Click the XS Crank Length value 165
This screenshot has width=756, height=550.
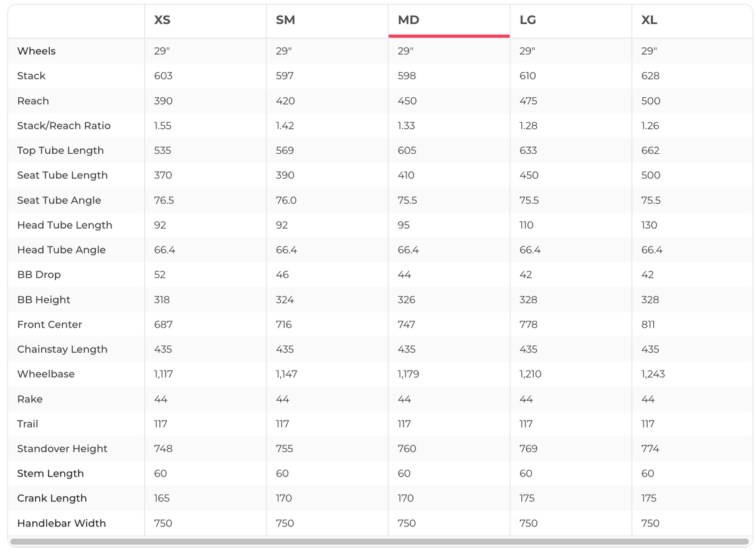click(162, 498)
